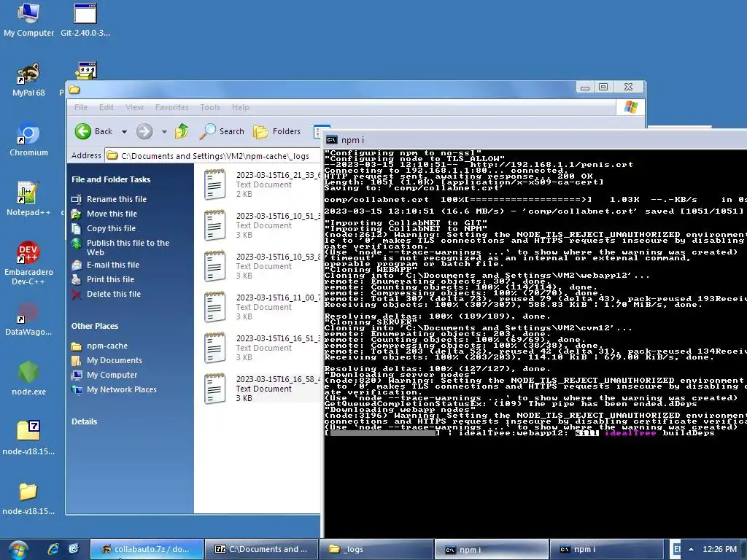
Task: Switch to collabauto.7z taskbar button
Action: coord(147,550)
